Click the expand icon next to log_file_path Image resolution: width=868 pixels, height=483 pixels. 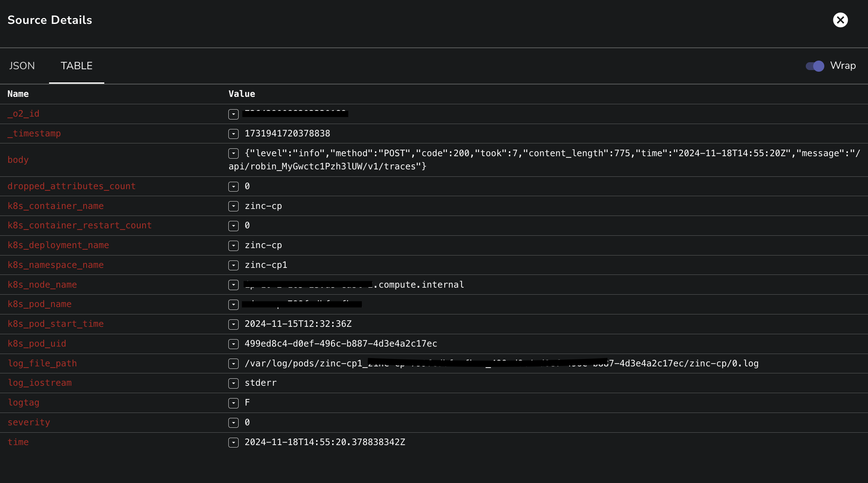[x=234, y=363]
